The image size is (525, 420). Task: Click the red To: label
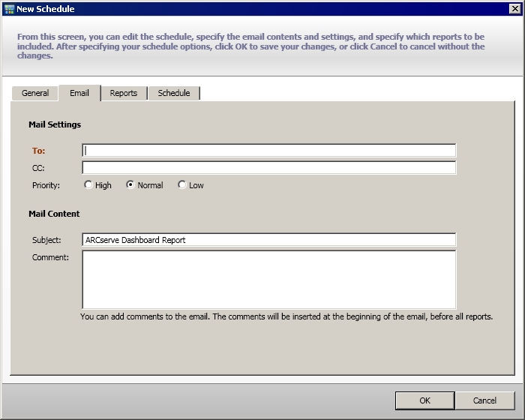(x=38, y=151)
